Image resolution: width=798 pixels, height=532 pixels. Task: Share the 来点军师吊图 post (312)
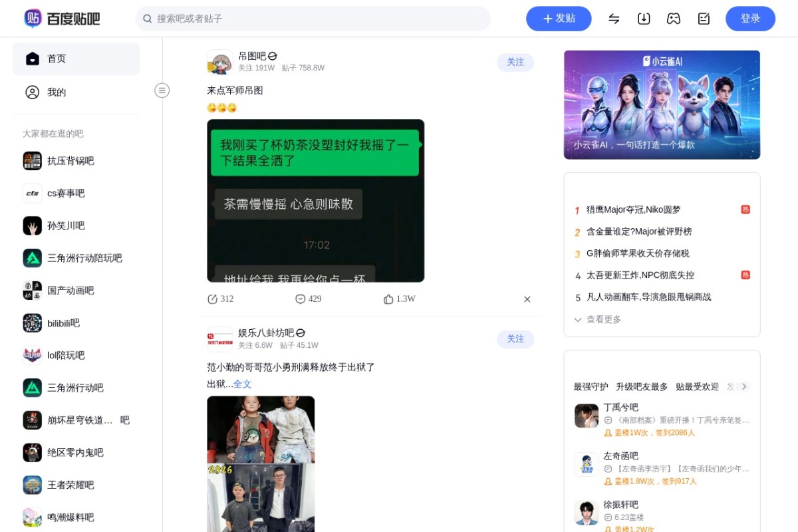pyautogui.click(x=220, y=299)
